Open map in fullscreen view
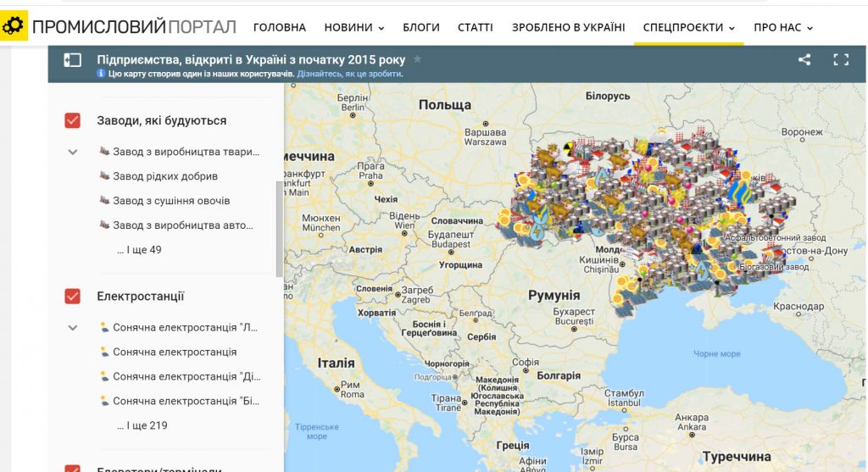Viewport: 868px width, 472px height. (x=841, y=60)
